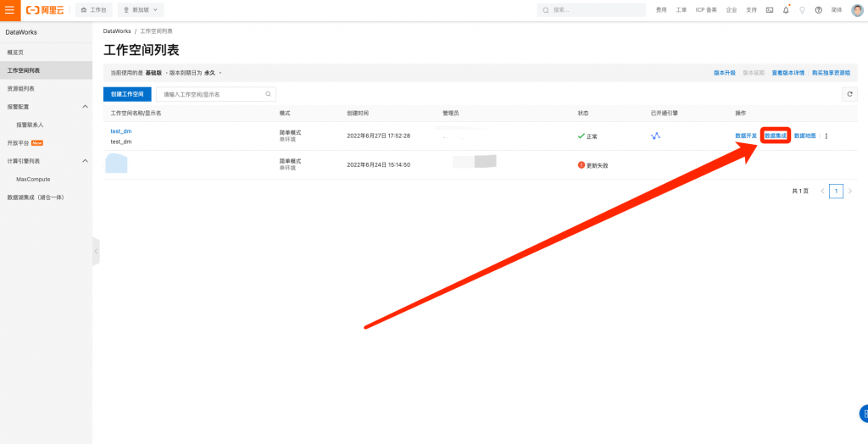
Task: Click the 工作空间名称/显示名 column header
Action: point(136,113)
